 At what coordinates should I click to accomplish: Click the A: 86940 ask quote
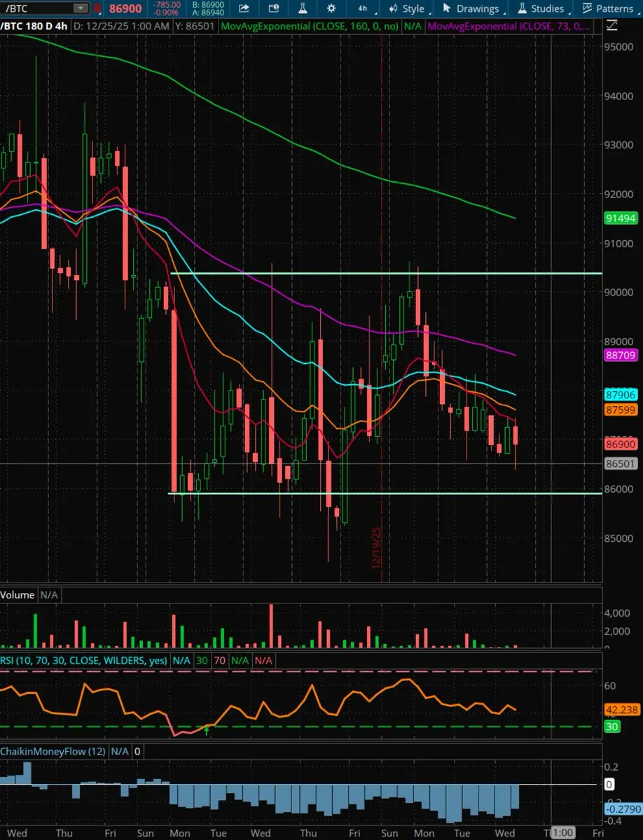pos(208,12)
